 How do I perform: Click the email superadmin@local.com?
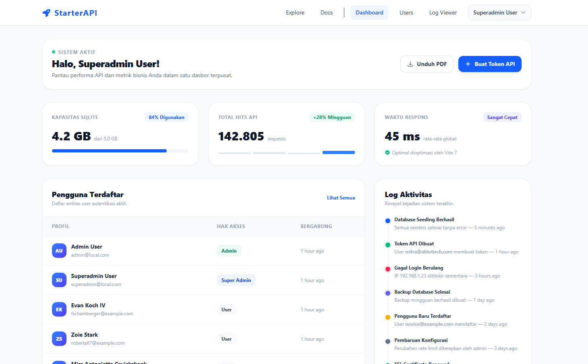click(96, 284)
